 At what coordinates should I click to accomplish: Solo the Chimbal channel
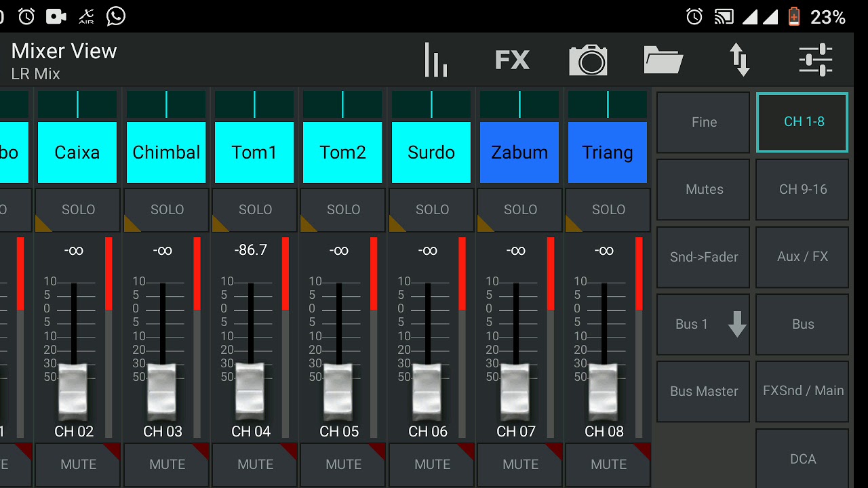point(167,210)
